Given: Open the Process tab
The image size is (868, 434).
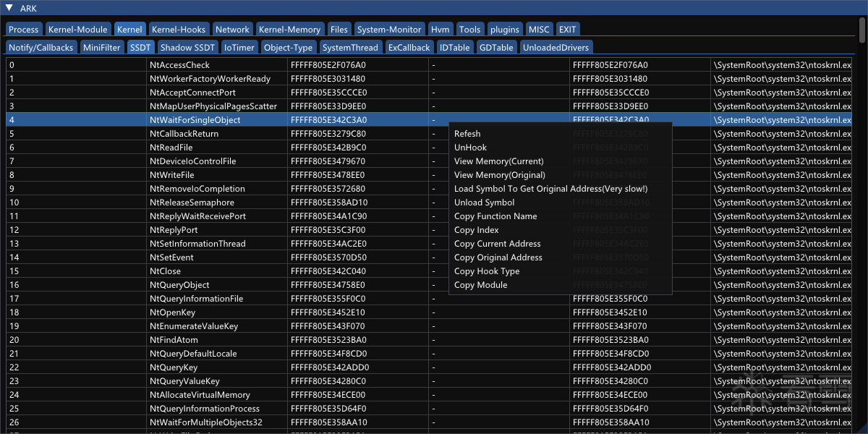Looking at the screenshot, I should [24, 30].
